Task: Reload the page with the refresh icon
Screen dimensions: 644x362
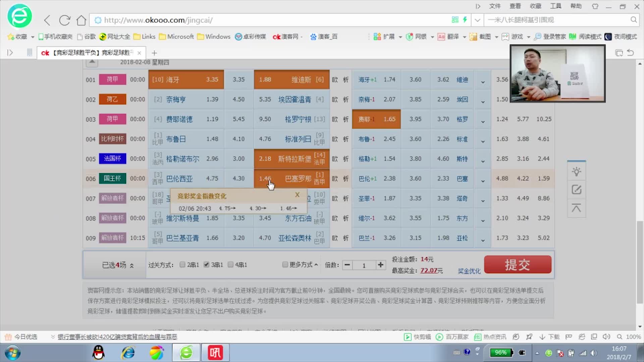Action: [x=64, y=20]
